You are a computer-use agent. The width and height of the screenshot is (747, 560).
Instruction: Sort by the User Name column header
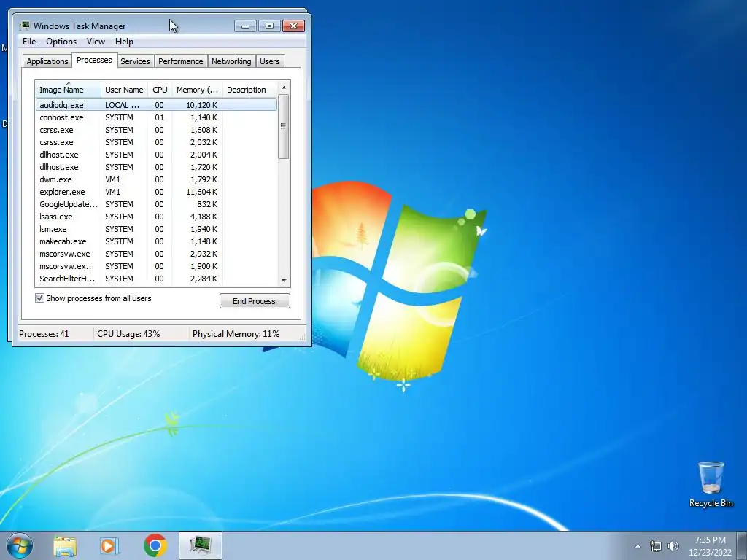pyautogui.click(x=124, y=90)
